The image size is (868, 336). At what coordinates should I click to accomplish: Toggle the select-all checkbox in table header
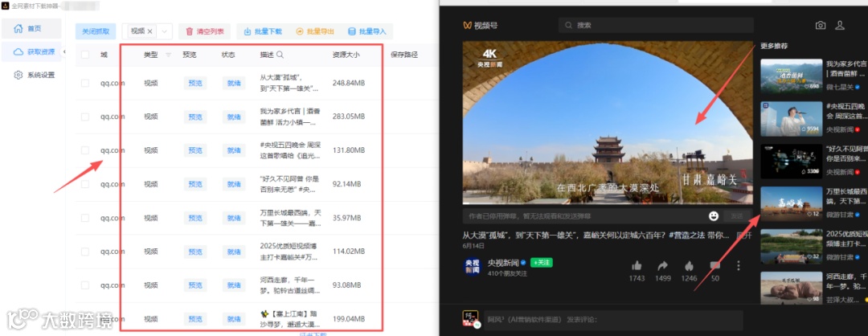point(84,55)
